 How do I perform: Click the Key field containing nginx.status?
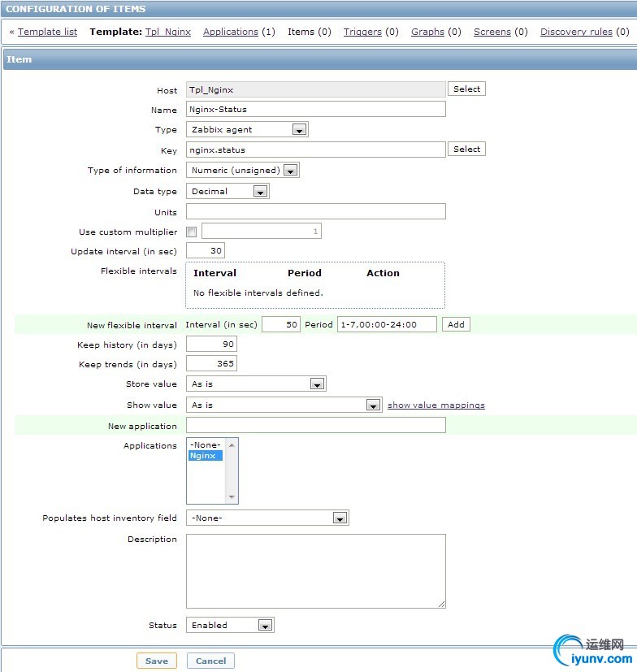(x=316, y=150)
